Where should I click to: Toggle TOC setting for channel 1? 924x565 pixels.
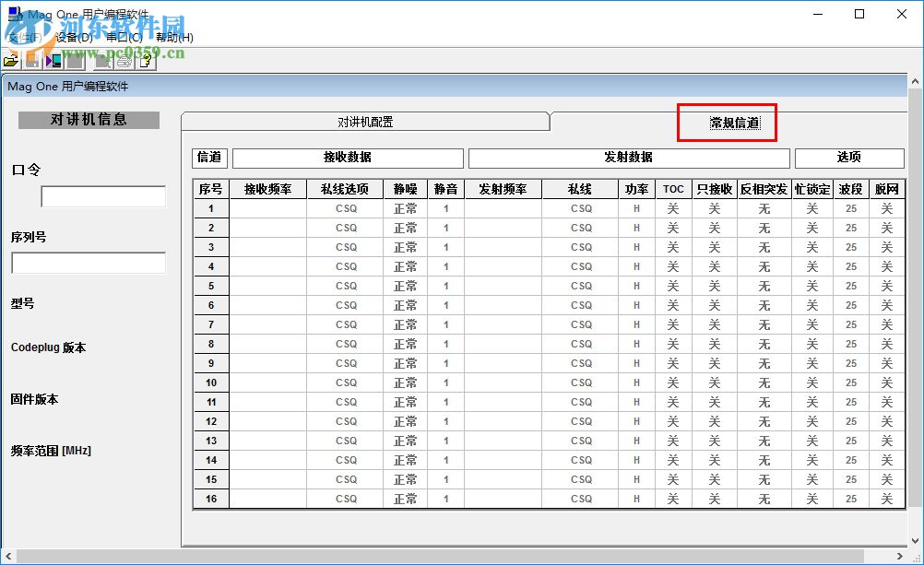pos(672,208)
